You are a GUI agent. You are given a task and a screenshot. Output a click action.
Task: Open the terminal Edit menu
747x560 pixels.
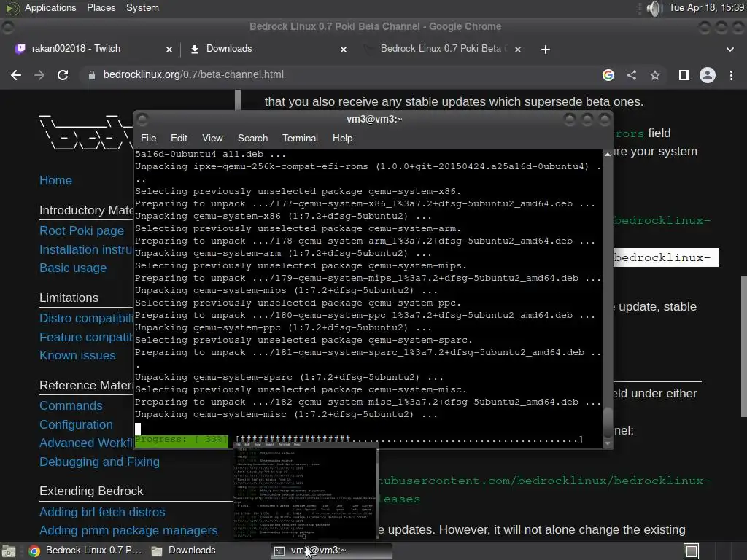[179, 138]
